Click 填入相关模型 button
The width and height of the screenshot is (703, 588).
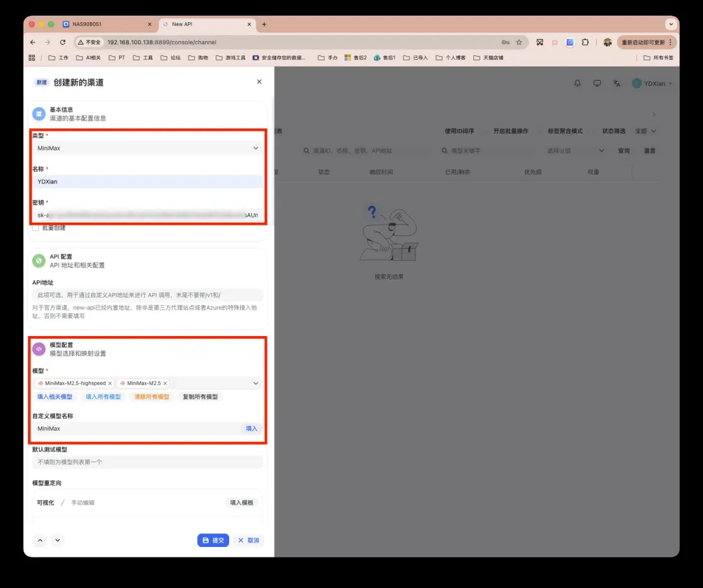[55, 397]
